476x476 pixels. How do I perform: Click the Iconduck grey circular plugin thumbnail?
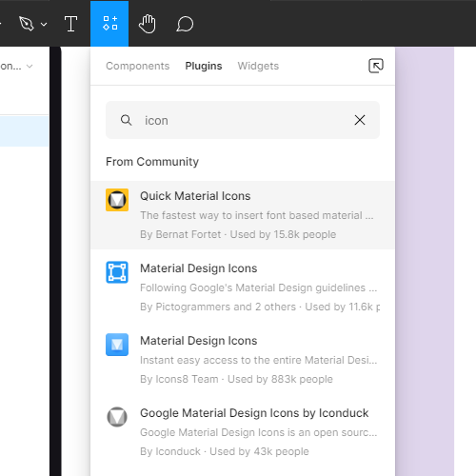(x=117, y=417)
